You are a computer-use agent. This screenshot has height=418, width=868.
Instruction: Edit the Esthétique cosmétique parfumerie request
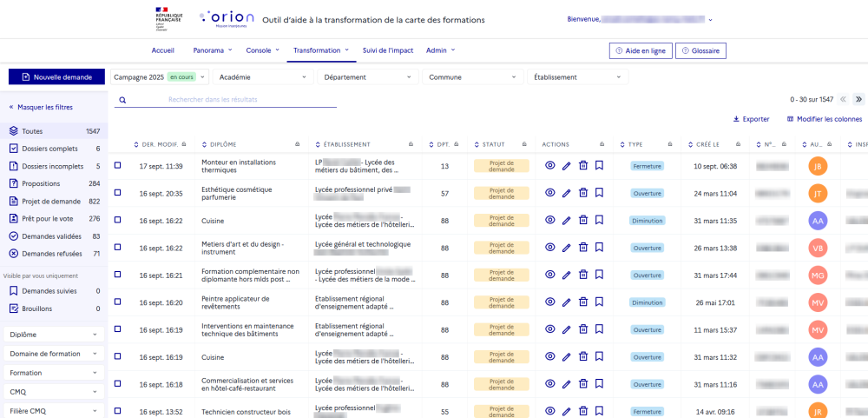pos(566,193)
